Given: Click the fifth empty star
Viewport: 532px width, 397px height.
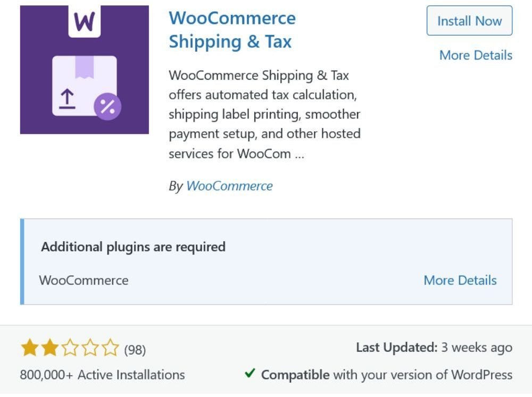Looking at the screenshot, I should pos(110,348).
